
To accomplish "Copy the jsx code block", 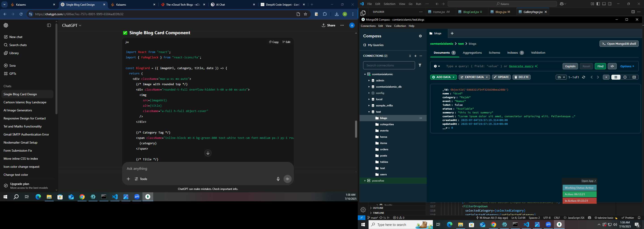I will pyautogui.click(x=274, y=42).
